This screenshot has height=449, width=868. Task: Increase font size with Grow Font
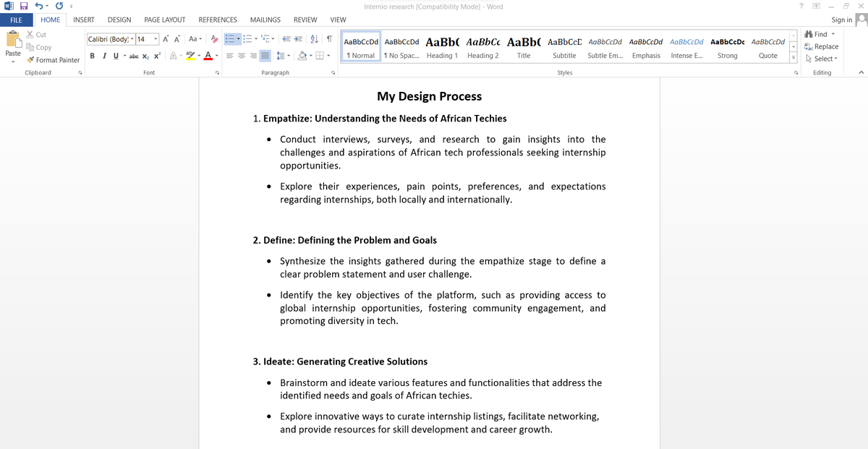(166, 38)
